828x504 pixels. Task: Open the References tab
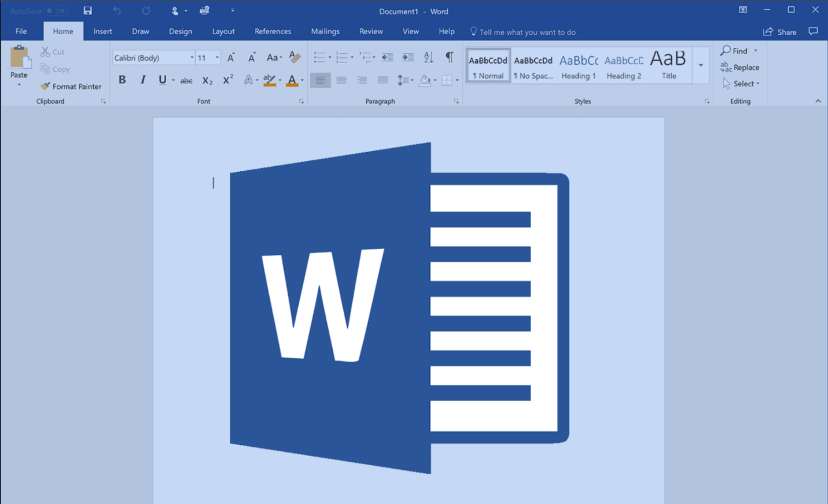click(x=273, y=31)
